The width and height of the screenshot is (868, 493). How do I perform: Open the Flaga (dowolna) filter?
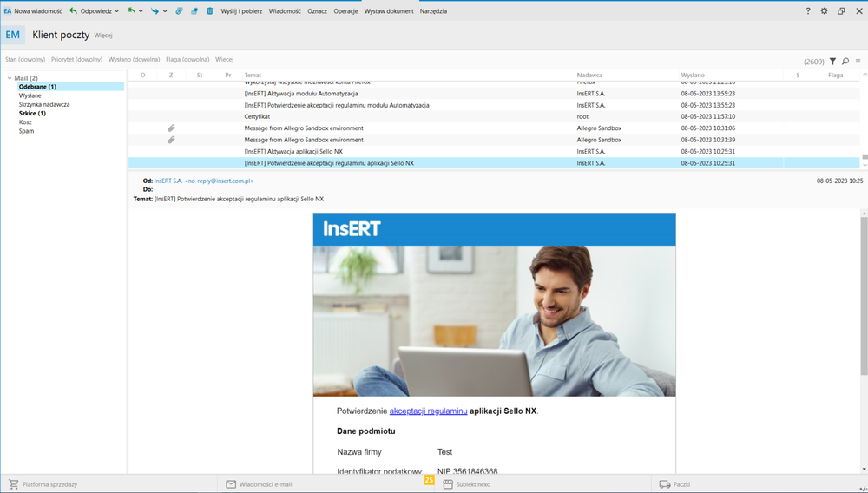pyautogui.click(x=187, y=60)
